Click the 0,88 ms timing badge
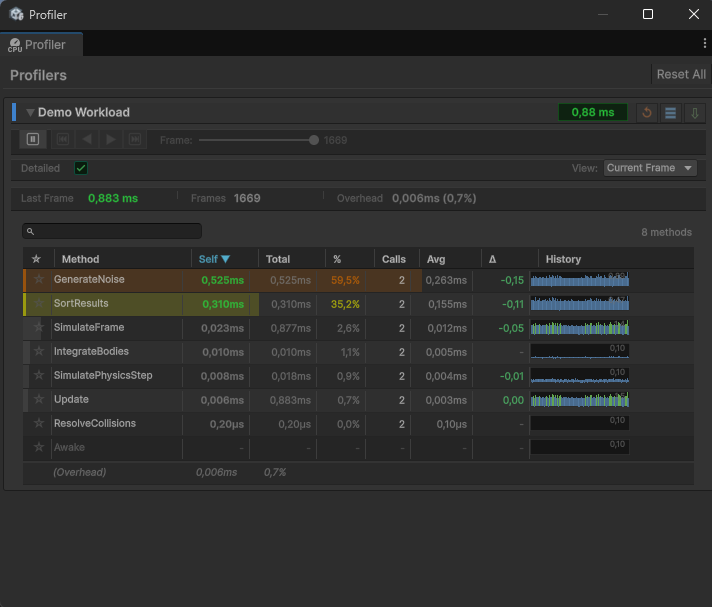Viewport: 712px width, 607px height. pyautogui.click(x=593, y=113)
